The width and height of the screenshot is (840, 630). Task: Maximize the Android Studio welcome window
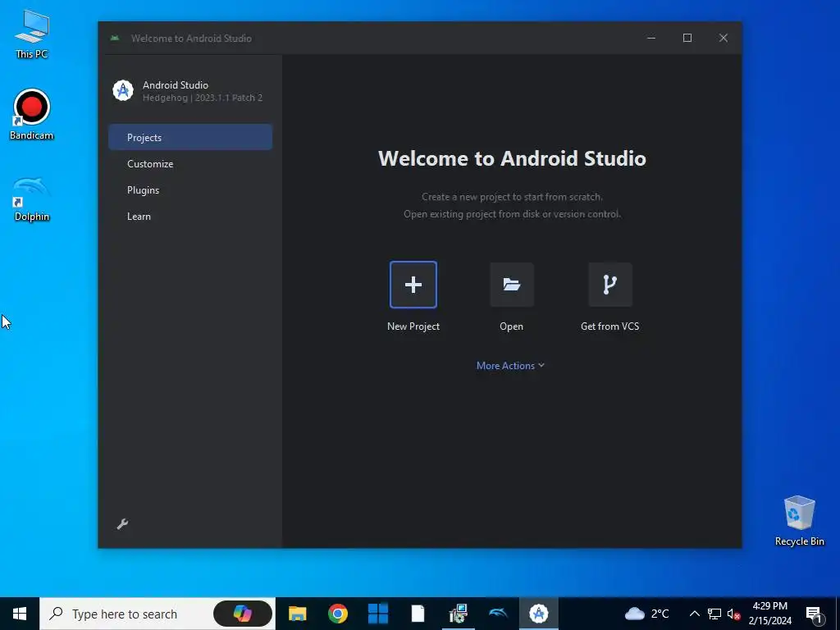[x=687, y=38]
